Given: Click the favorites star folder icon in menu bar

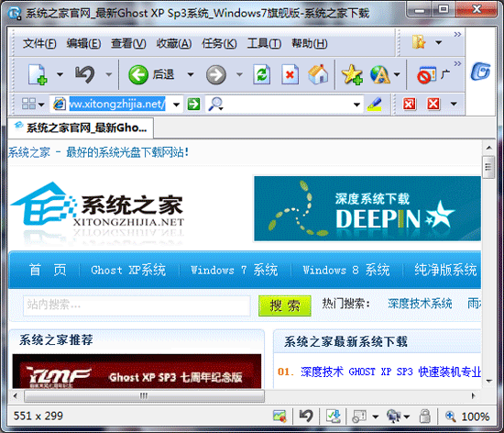Looking at the screenshot, I should pos(419,42).
